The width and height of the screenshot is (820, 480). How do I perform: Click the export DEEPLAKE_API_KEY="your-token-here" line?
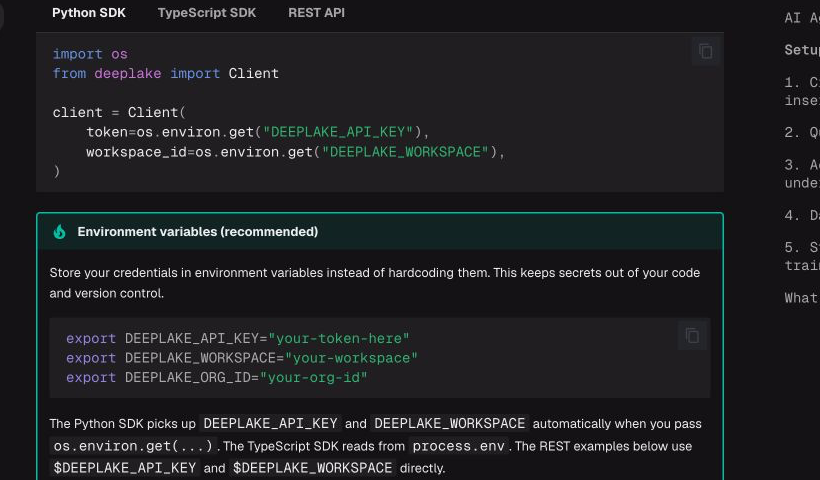237,338
